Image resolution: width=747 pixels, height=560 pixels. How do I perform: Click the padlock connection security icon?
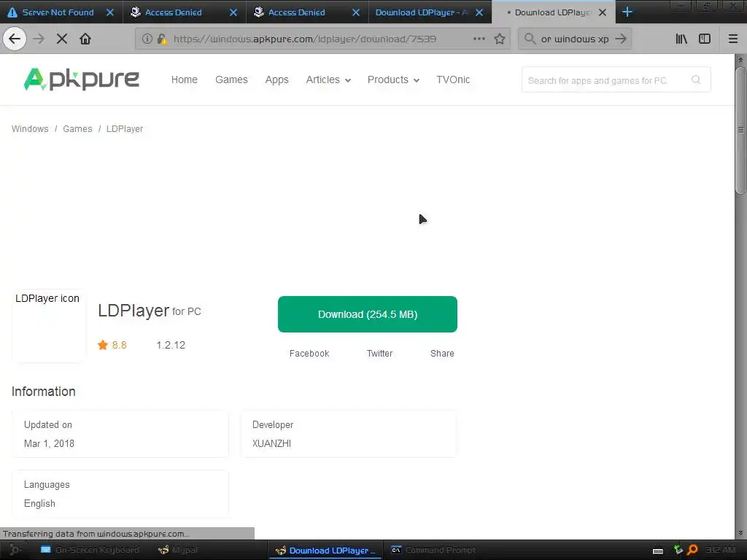click(162, 39)
